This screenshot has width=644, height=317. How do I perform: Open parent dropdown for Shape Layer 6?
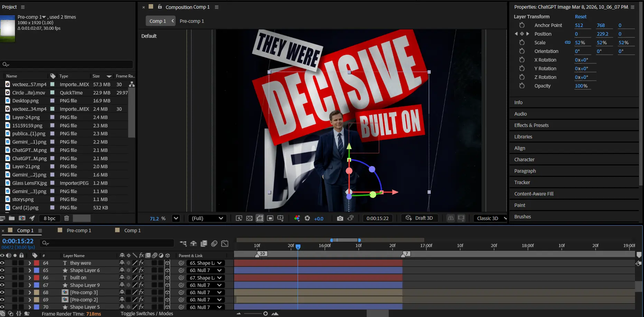(205, 271)
